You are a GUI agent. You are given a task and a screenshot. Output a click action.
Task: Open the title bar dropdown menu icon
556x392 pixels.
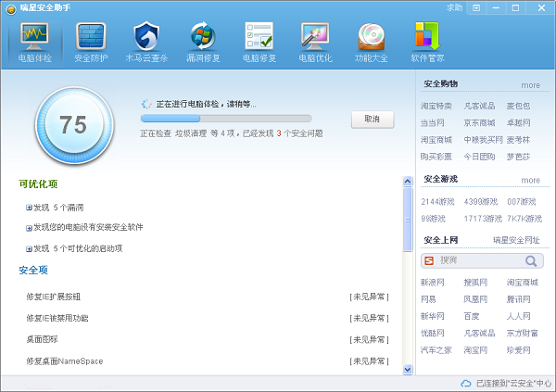476,7
